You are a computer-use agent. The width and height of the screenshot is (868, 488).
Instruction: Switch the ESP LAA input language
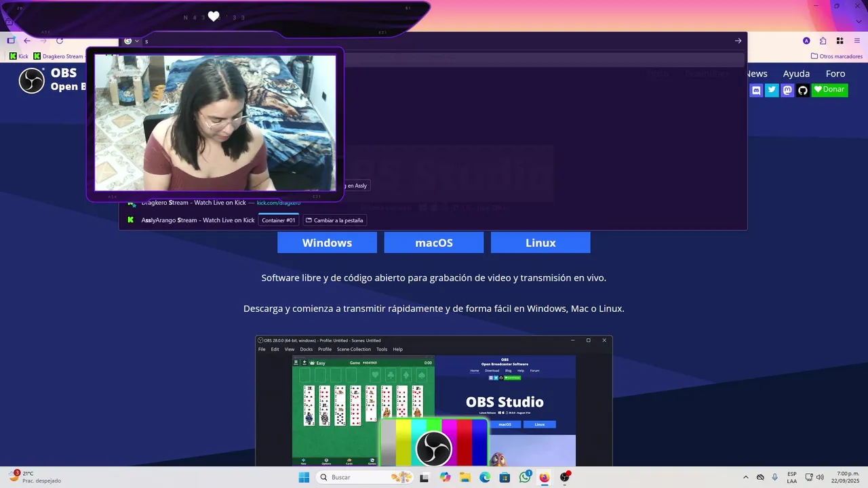[x=792, y=477]
